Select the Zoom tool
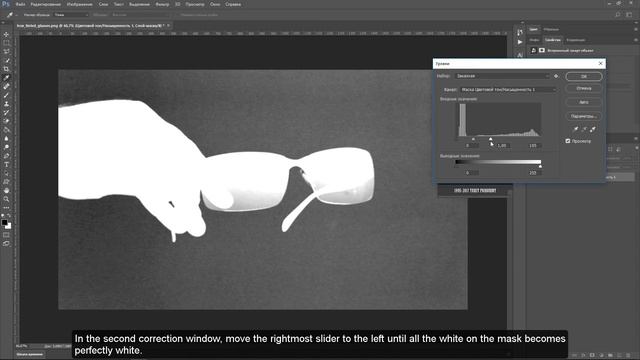 (6, 199)
